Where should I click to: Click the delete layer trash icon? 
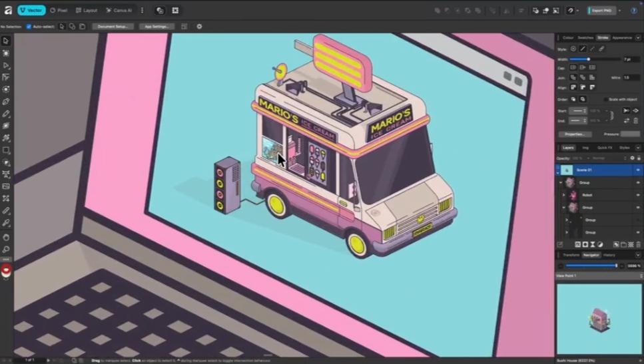click(x=638, y=244)
